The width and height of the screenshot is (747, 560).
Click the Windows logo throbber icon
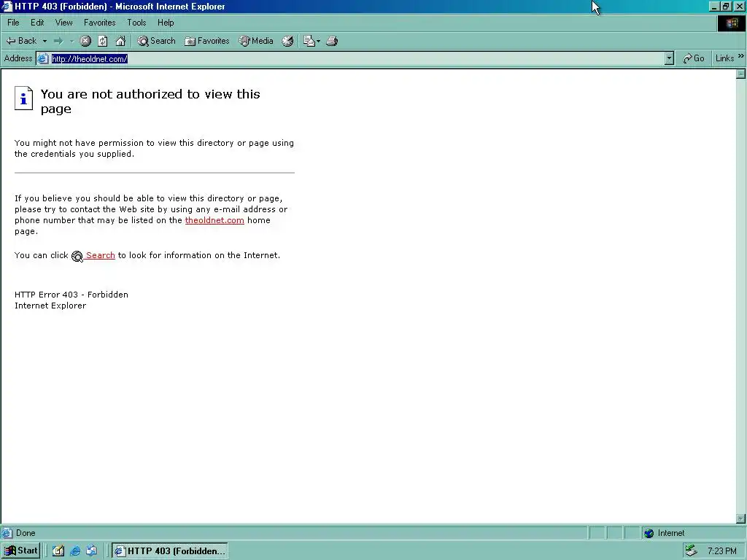tap(732, 23)
